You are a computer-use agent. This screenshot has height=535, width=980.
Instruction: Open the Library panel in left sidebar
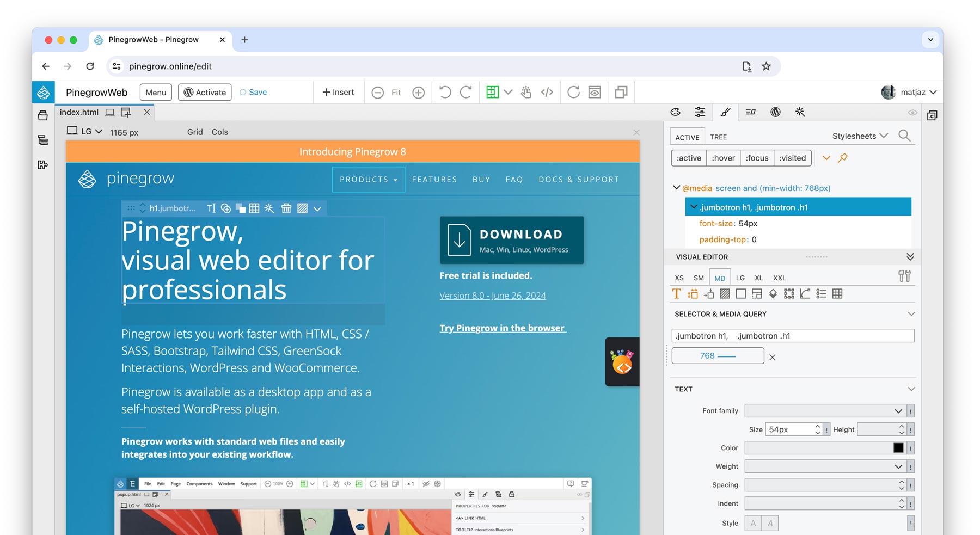click(x=43, y=115)
